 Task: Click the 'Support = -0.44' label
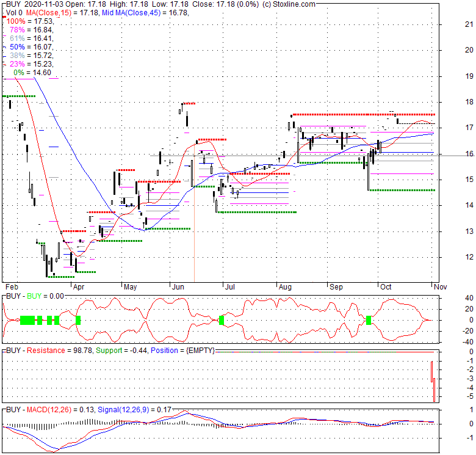click(121, 350)
